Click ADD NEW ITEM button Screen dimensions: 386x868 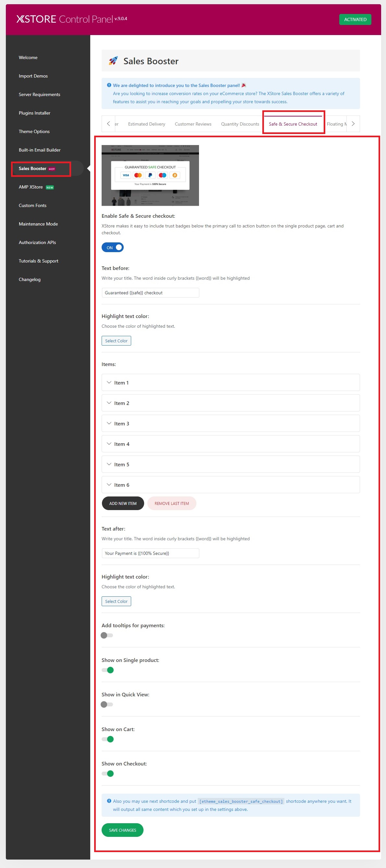pyautogui.click(x=123, y=503)
